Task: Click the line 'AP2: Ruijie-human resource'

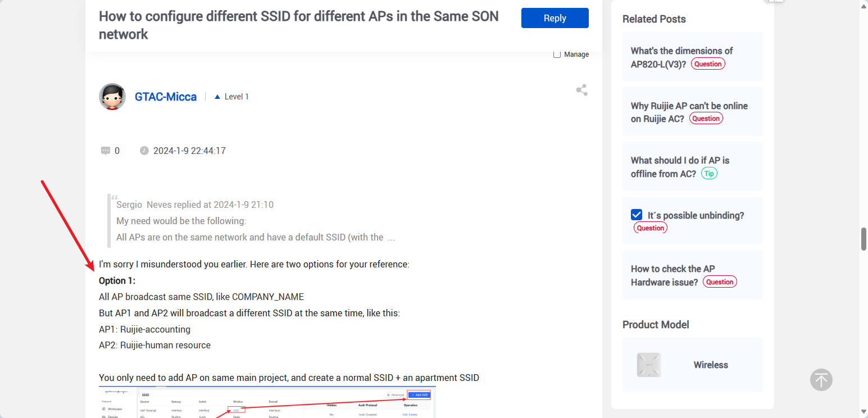Action: [x=154, y=345]
